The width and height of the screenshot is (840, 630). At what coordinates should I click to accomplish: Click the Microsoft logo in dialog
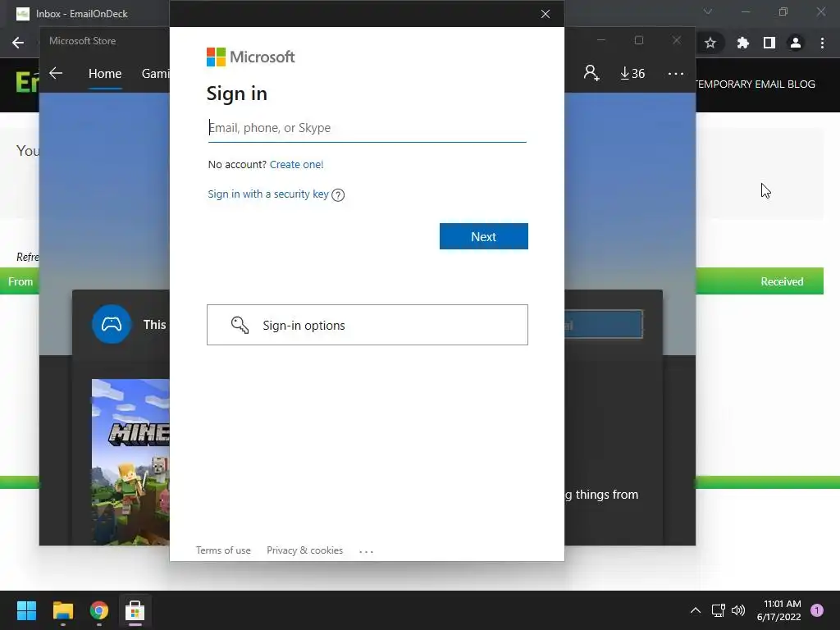pyautogui.click(x=251, y=57)
